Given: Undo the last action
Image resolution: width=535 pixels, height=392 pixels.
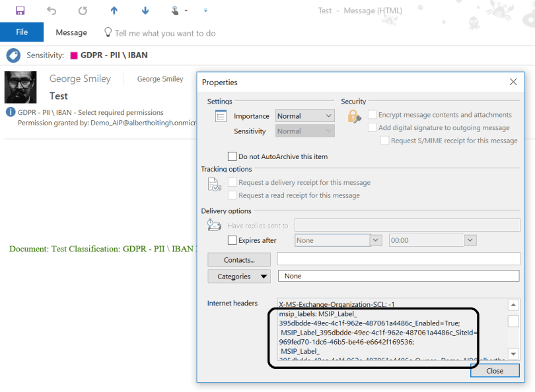Looking at the screenshot, I should point(50,10).
